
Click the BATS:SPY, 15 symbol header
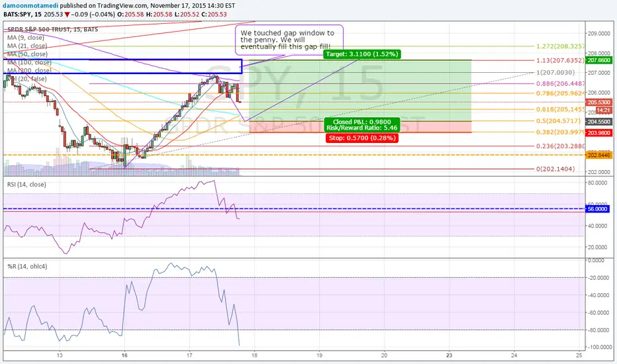(x=22, y=14)
